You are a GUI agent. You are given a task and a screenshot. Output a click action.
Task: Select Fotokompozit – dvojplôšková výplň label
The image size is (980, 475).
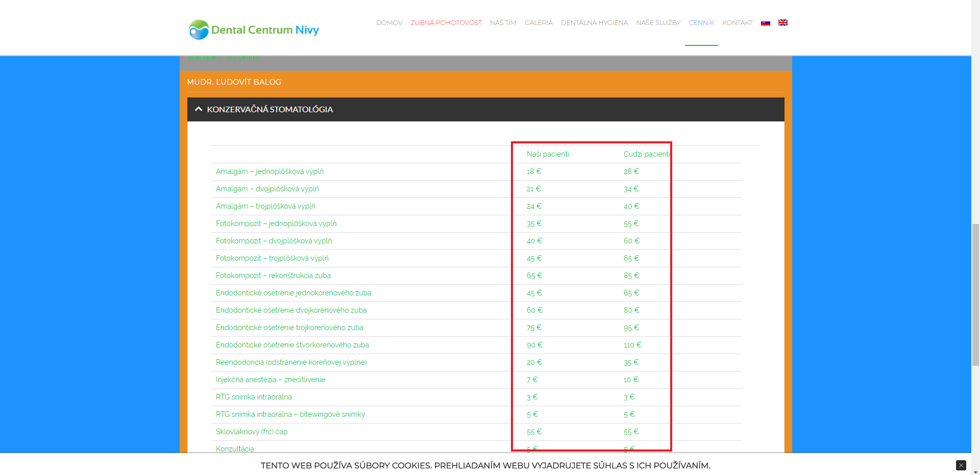(274, 241)
